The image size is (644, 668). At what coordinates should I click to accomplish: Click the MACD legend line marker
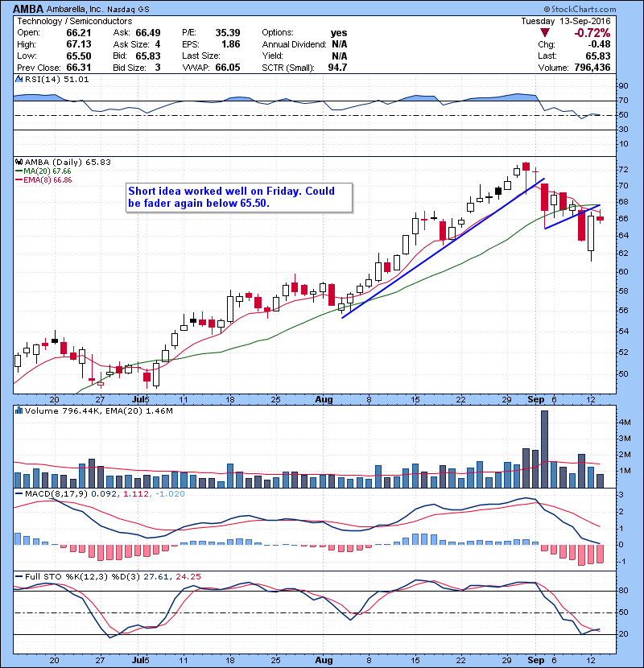[19, 494]
